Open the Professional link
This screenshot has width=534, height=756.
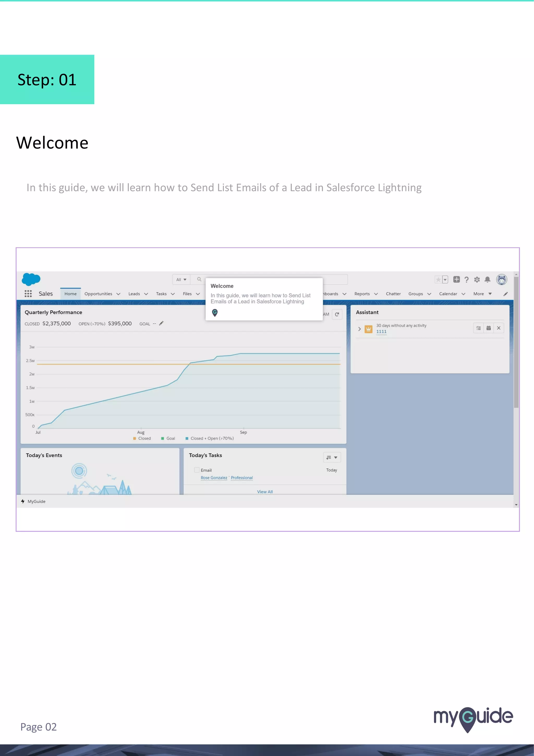click(x=242, y=478)
